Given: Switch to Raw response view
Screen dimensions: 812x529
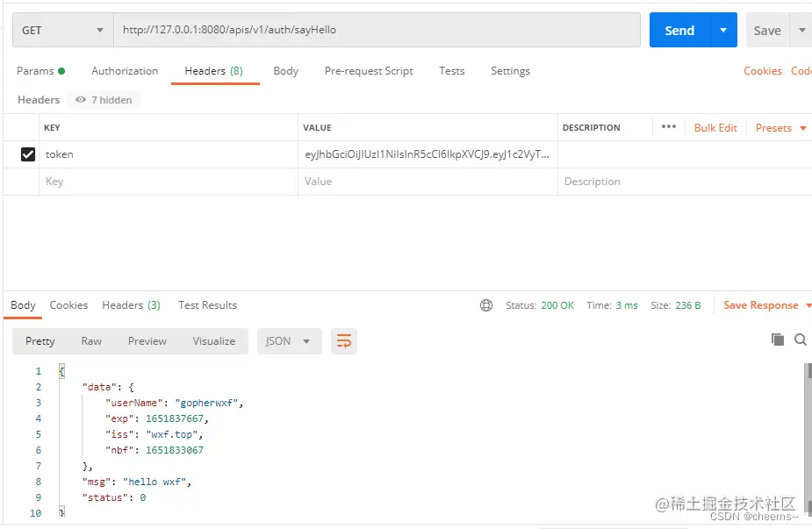Looking at the screenshot, I should pyautogui.click(x=91, y=341).
